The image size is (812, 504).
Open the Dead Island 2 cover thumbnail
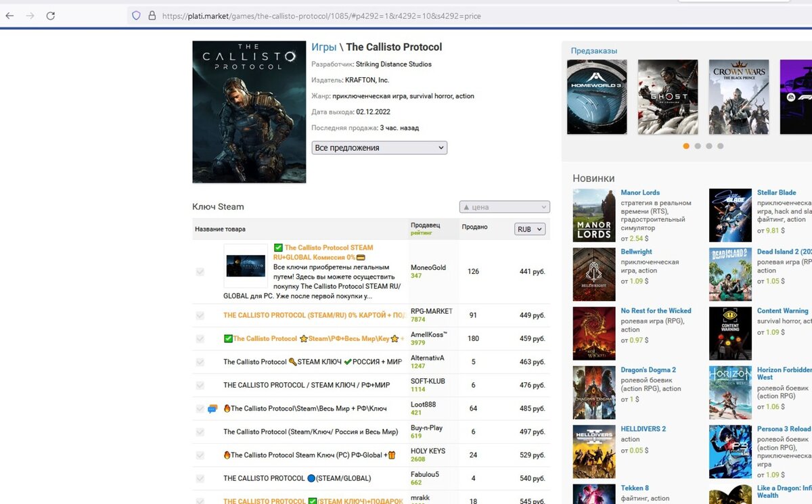point(730,274)
